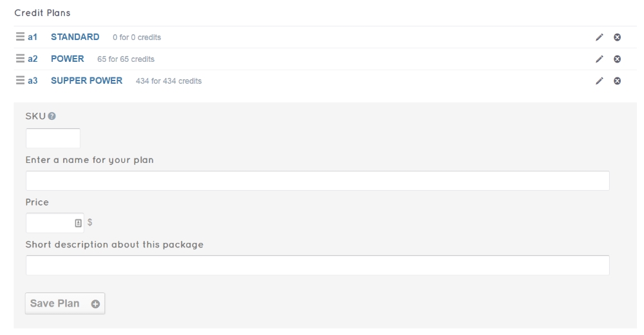Screen dimensions: 644x335
Task: Click the Save Plan button
Action: (64, 304)
